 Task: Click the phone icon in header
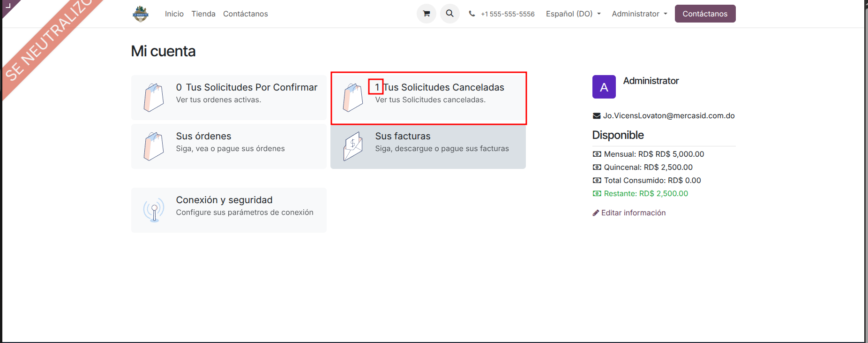(471, 14)
